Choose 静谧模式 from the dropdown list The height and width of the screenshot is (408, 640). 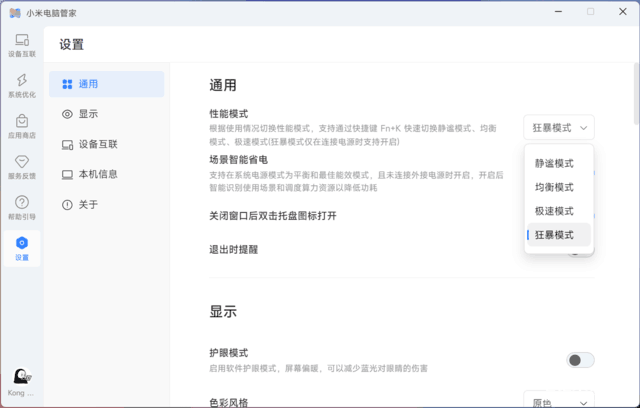(x=559, y=163)
